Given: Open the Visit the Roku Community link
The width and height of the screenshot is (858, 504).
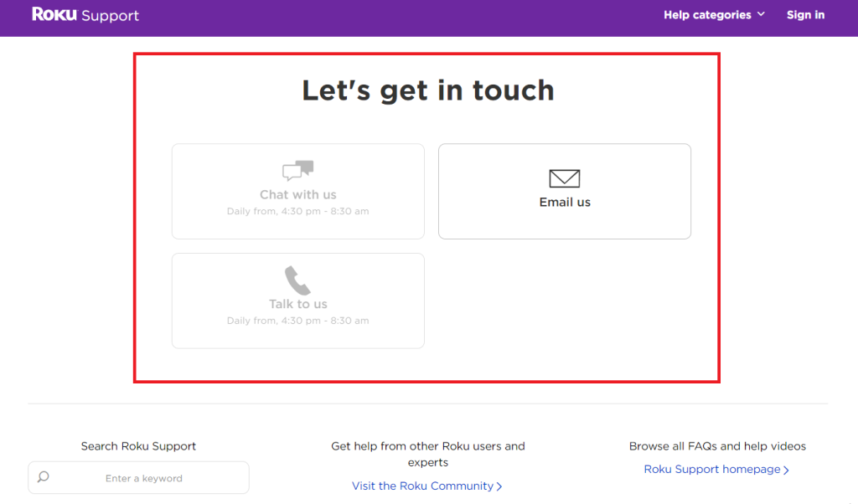Looking at the screenshot, I should [x=422, y=486].
